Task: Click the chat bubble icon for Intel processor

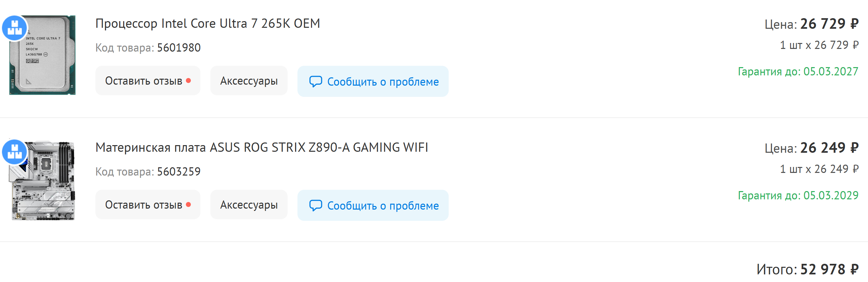Action: point(315,82)
